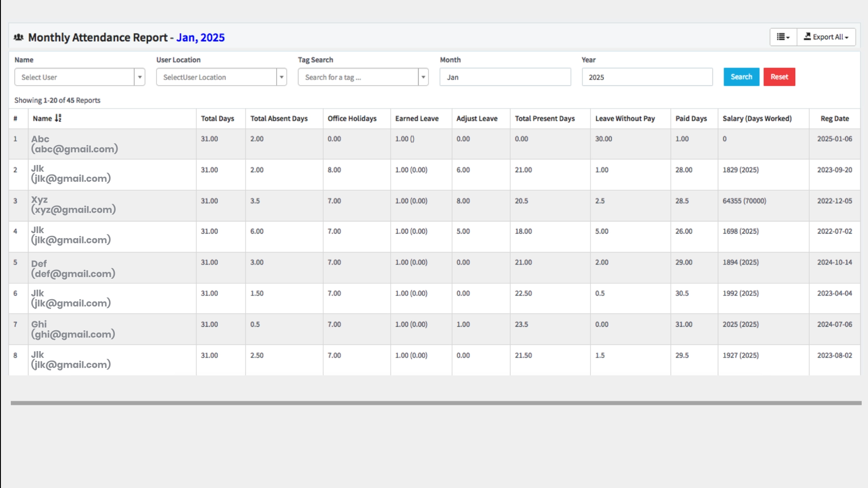Expand the User Location dropdown arrow
This screenshot has height=488, width=868.
282,77
